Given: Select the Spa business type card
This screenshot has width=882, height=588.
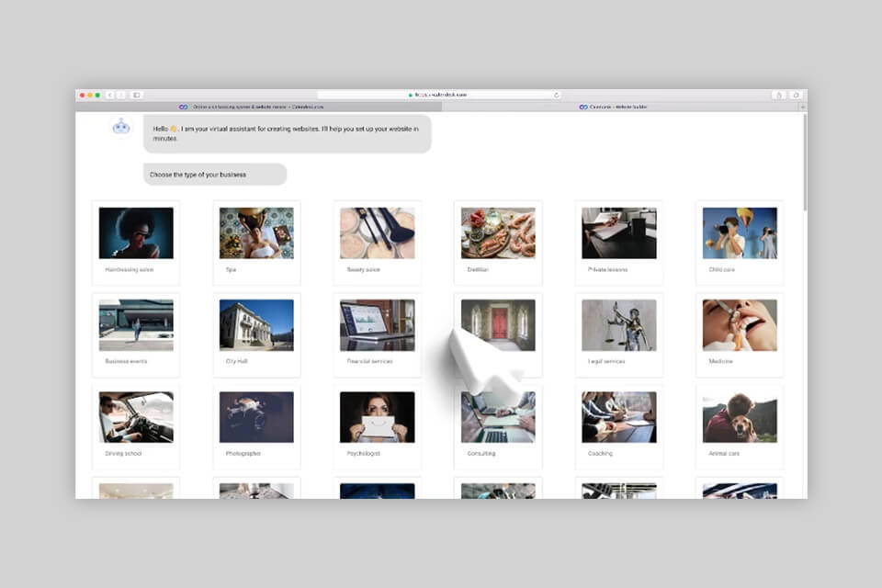Looking at the screenshot, I should point(256,243).
